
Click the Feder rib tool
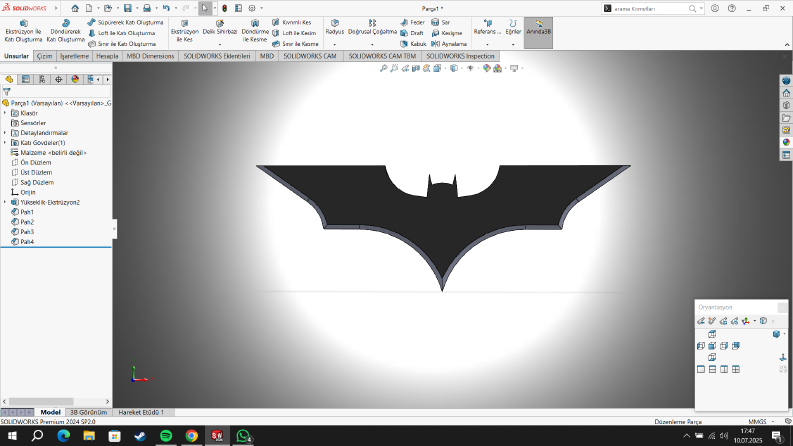[412, 22]
